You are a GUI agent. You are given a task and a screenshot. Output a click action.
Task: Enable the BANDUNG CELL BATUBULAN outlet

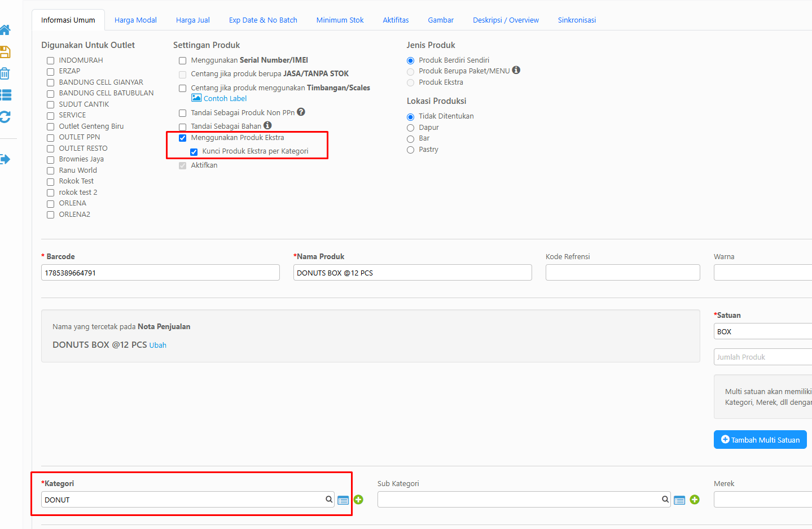click(x=50, y=94)
